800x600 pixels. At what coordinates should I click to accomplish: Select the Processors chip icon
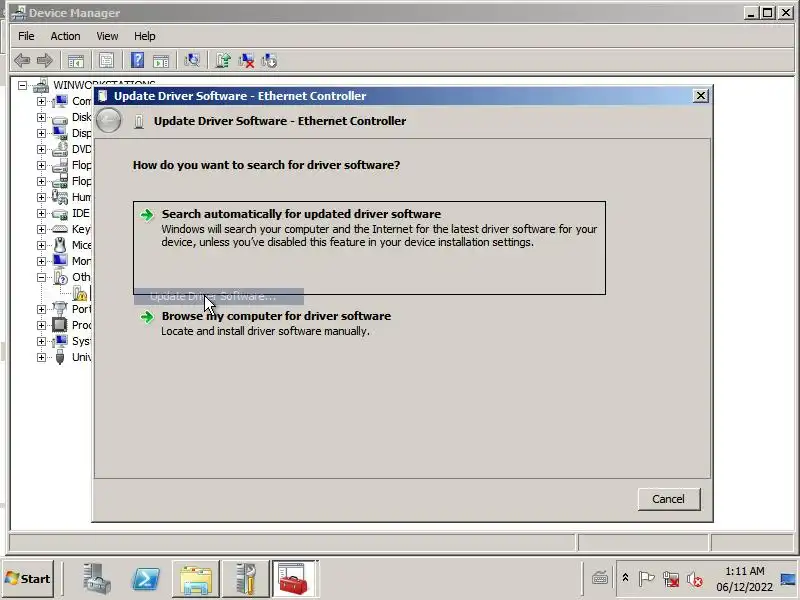(60, 325)
